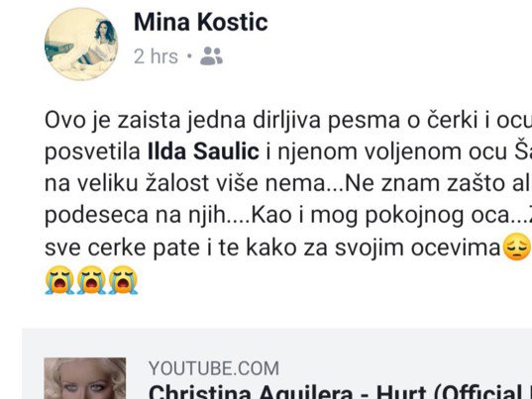Click the middle crying face emoji
Viewport: 532px width, 399px height.
tap(91, 280)
